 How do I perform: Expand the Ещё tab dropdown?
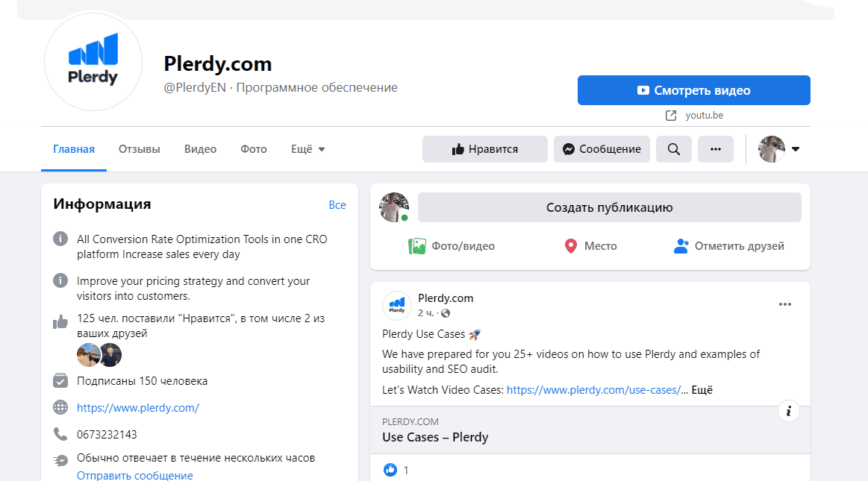[307, 149]
